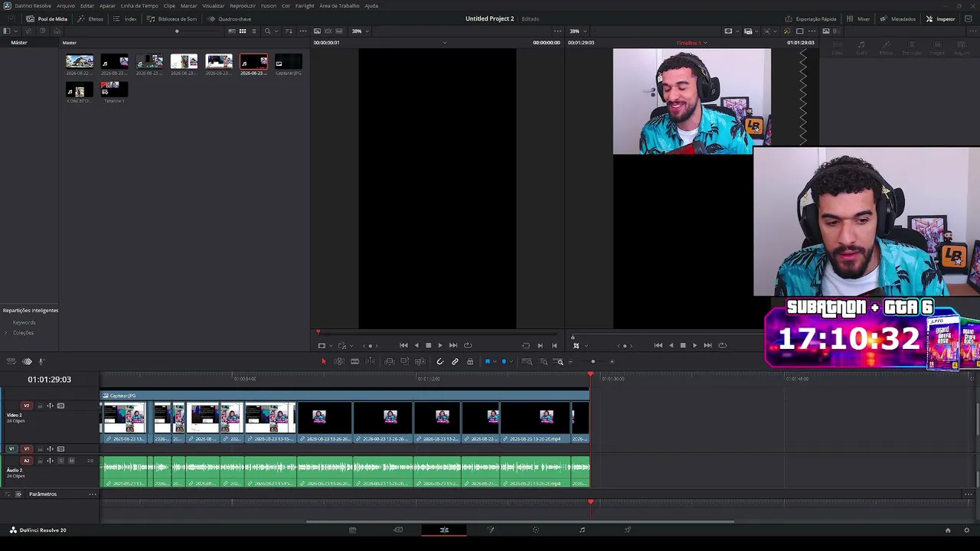Open the Color page icon in bottom bar
980x551 pixels.
536,530
